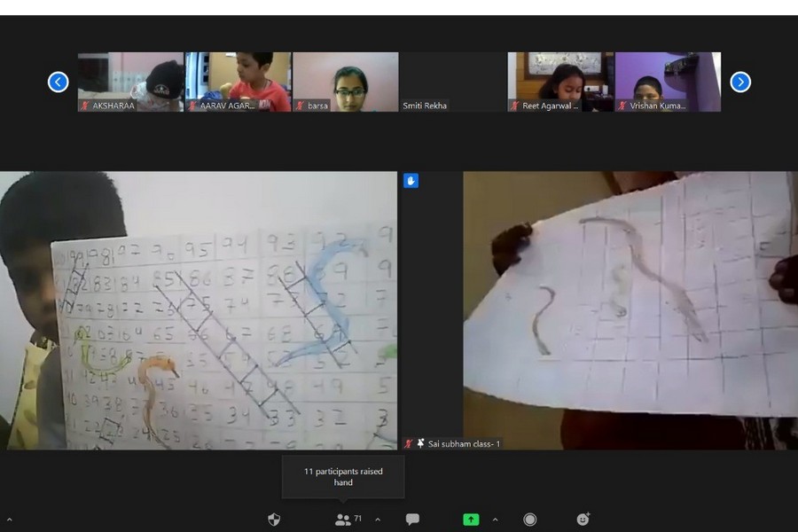This screenshot has width=798, height=532.
Task: Select AKSHARAA's video thumbnail
Action: point(130,82)
